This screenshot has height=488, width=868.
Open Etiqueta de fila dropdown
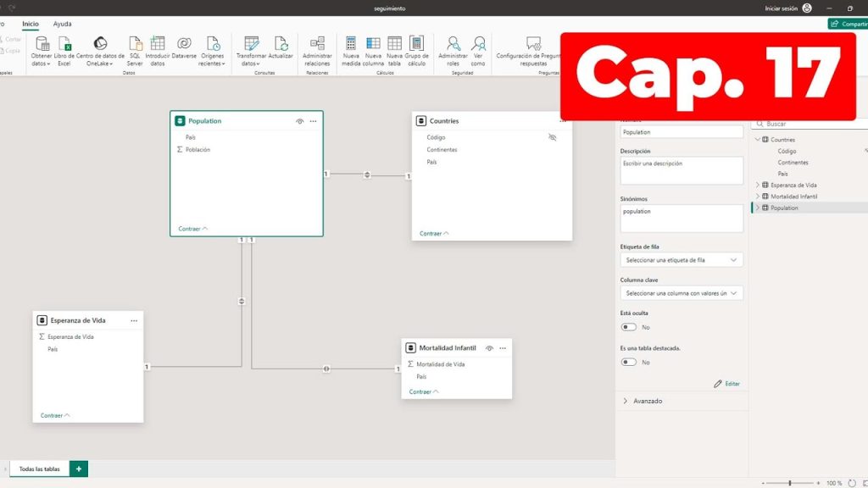click(x=682, y=260)
